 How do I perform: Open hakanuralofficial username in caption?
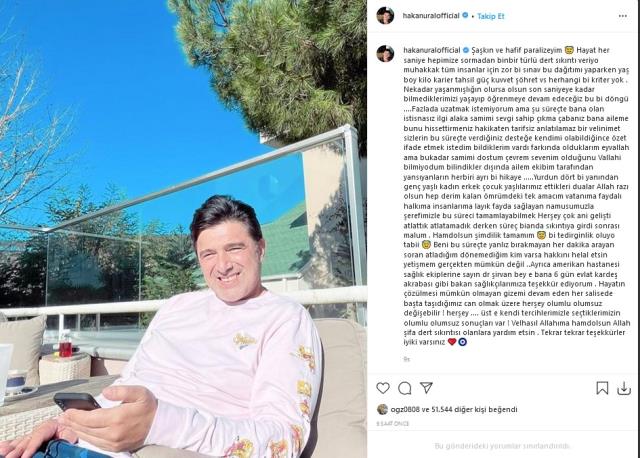coord(431,50)
